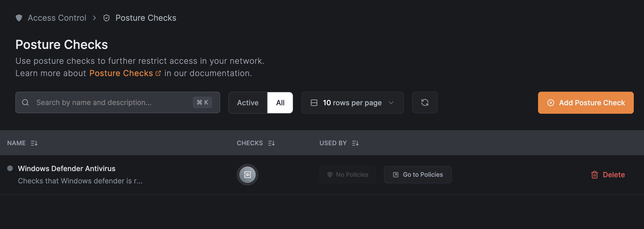Screen dimensions: 644x229
Task: Click the sort icon next to NAME
Action: (x=34, y=143)
